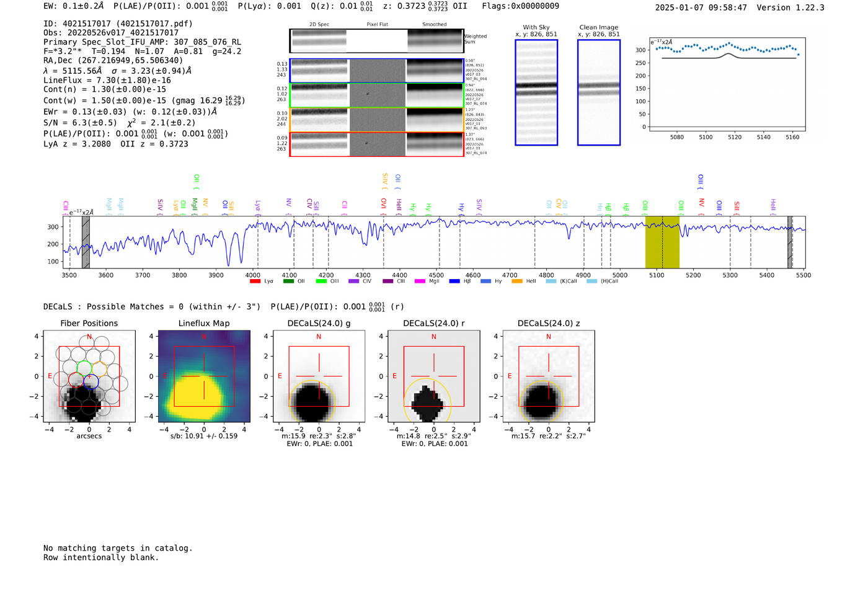Select the DECaLS r band cutout
Screen dimensions: 868x591
[x=433, y=376]
